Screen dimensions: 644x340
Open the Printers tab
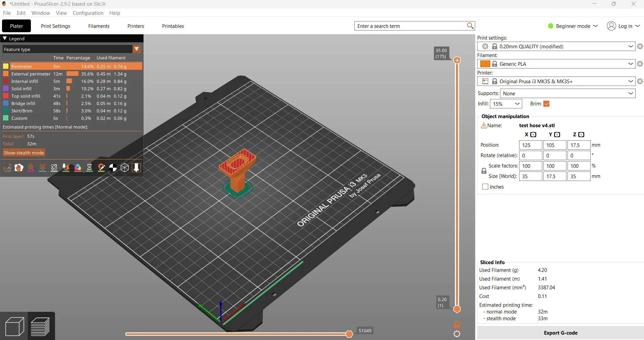(x=136, y=26)
